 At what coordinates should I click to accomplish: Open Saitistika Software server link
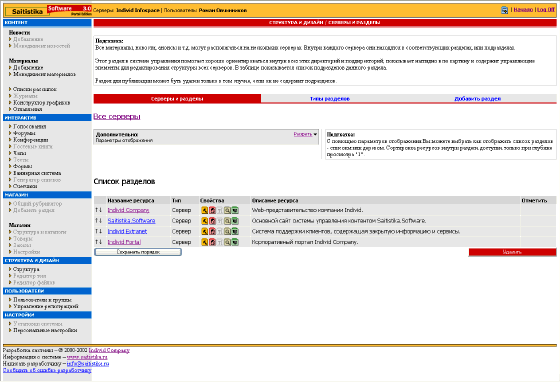click(x=131, y=221)
